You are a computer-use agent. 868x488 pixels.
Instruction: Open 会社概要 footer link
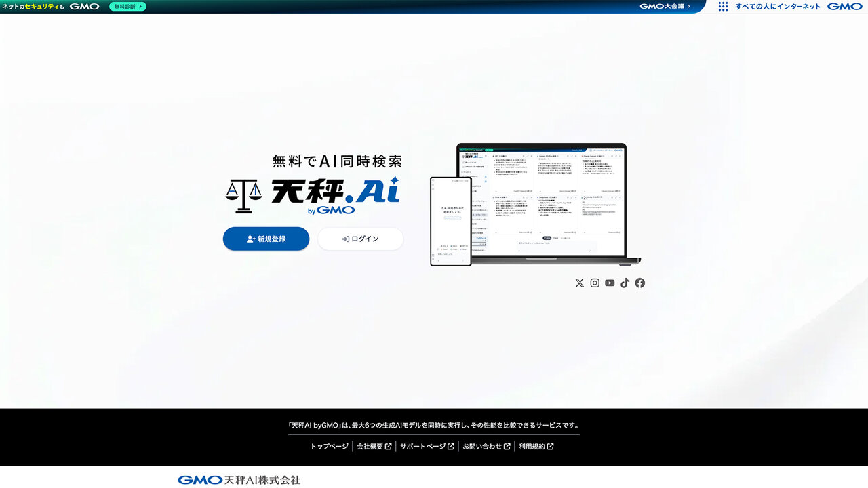(374, 446)
